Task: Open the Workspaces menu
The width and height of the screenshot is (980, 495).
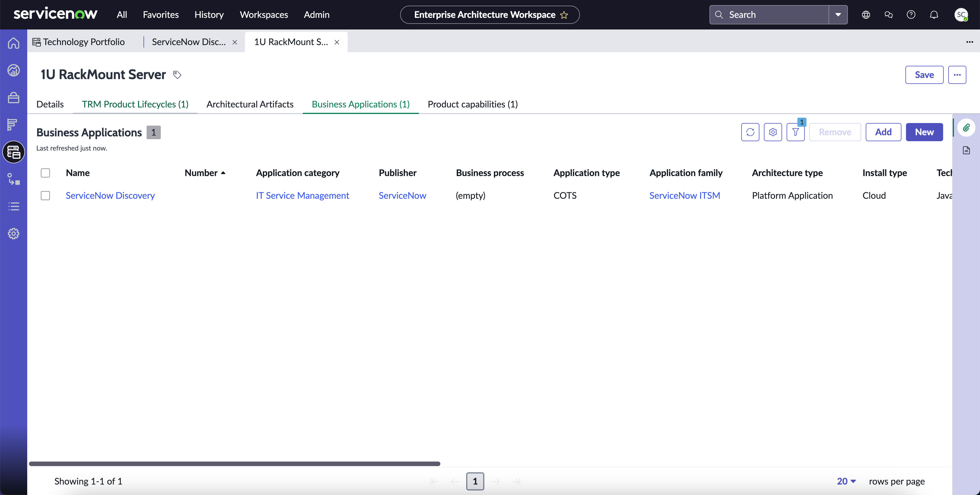Action: tap(264, 15)
